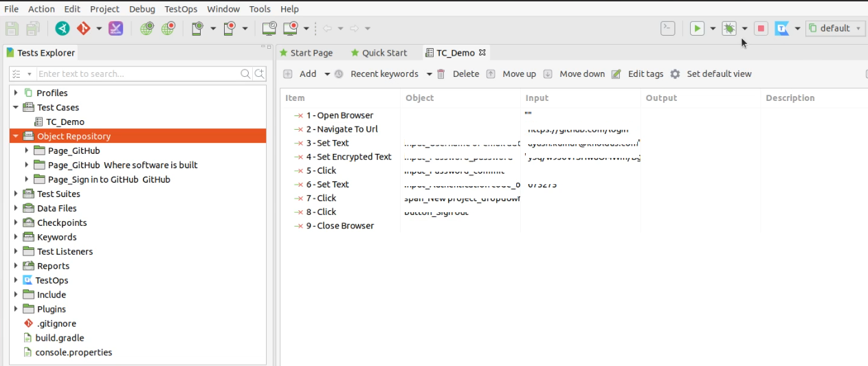Open the Add button dropdown arrow
Viewport: 868px width, 366px height.
coord(327,74)
